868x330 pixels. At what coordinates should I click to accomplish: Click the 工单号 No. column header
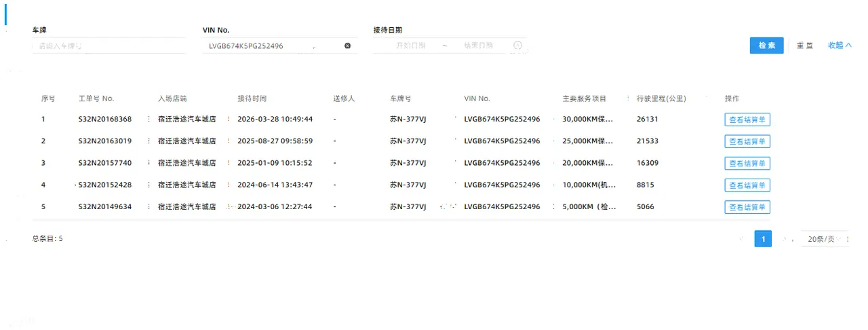96,98
